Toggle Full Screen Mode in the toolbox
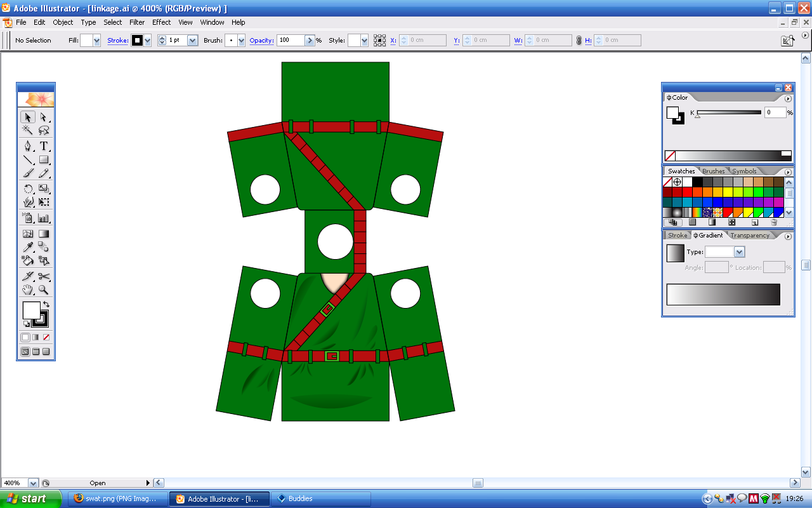 click(46, 352)
